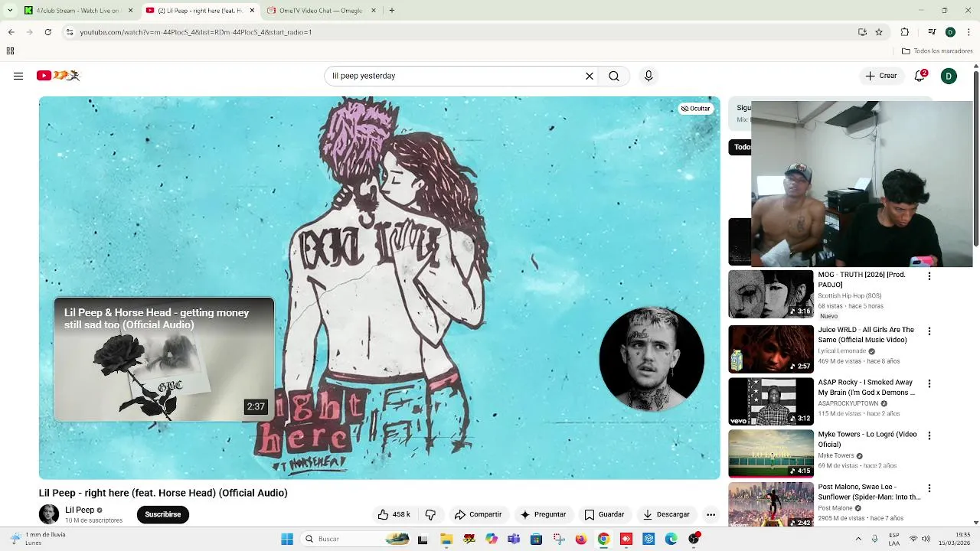Viewport: 980px width, 551px height.
Task: Switch to 47club Stream browser tab
Action: [79, 11]
